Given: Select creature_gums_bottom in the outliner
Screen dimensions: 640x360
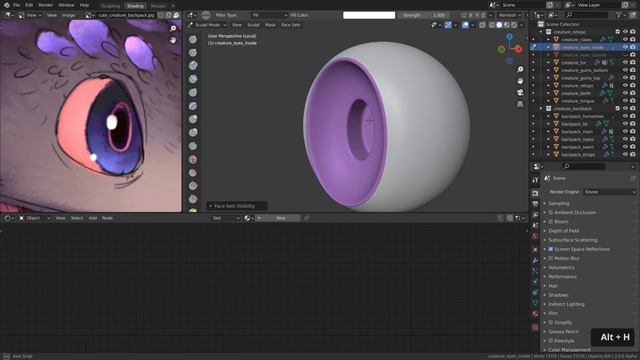Looking at the screenshot, I should (584, 70).
